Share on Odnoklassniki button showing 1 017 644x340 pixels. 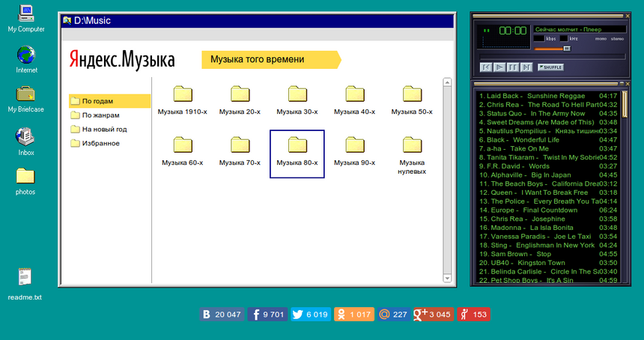354,314
